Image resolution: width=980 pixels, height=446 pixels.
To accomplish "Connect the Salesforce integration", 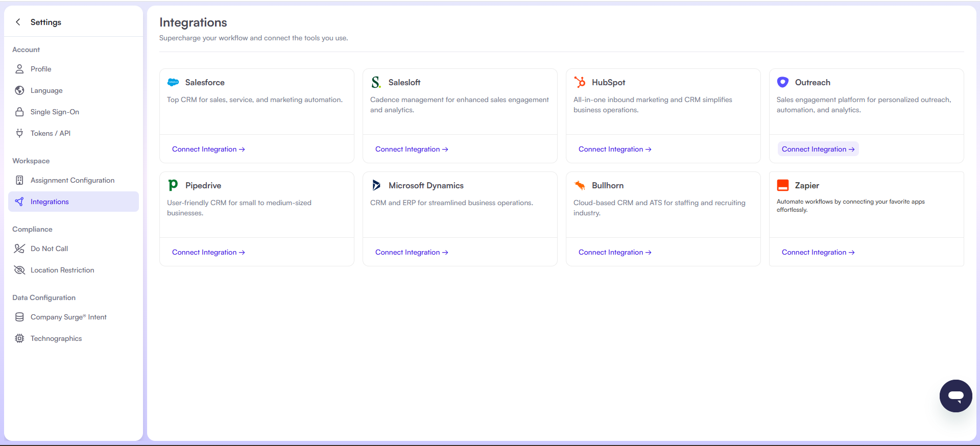I will pyautogui.click(x=208, y=149).
